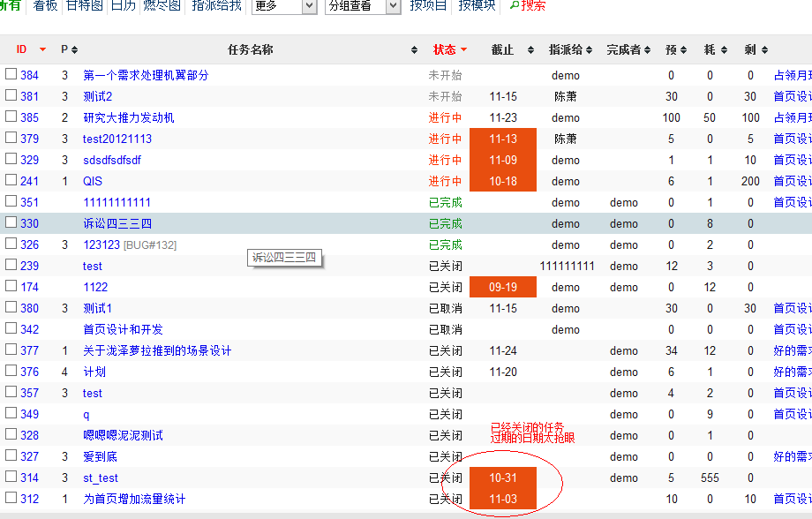
Task: Sort by ID column arrow
Action: 42,50
